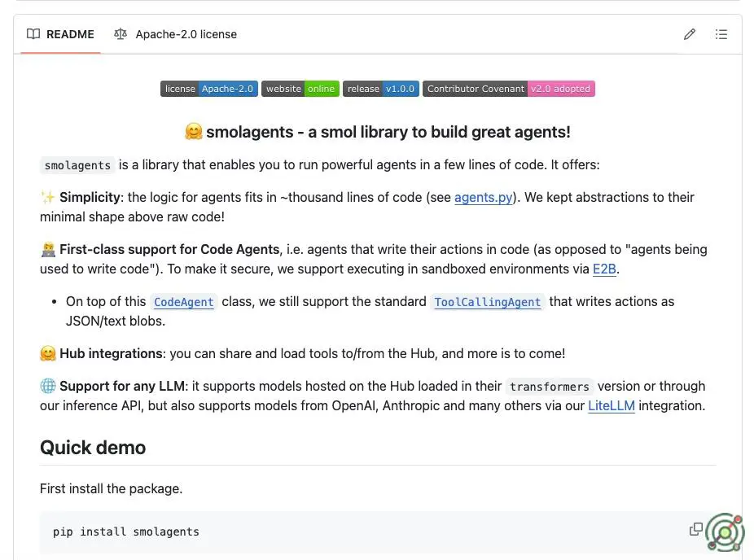Click 'First install the package.' text

pyautogui.click(x=111, y=488)
